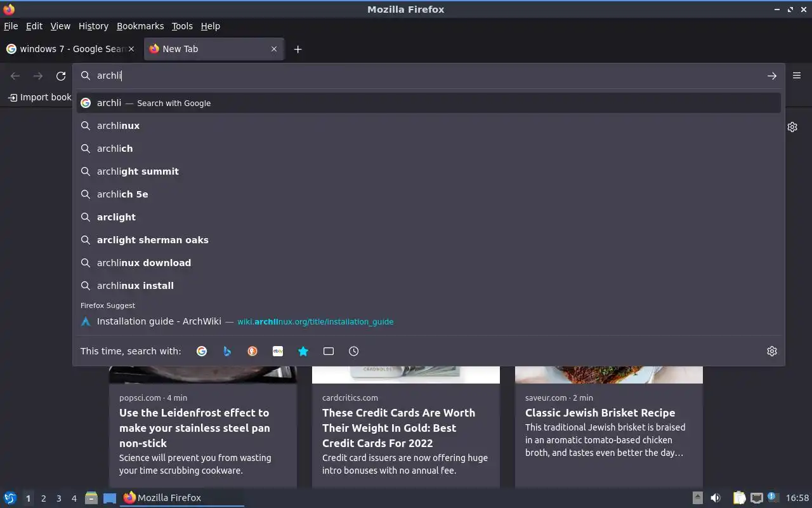Switch to workspace 4 in taskbar

(74, 498)
